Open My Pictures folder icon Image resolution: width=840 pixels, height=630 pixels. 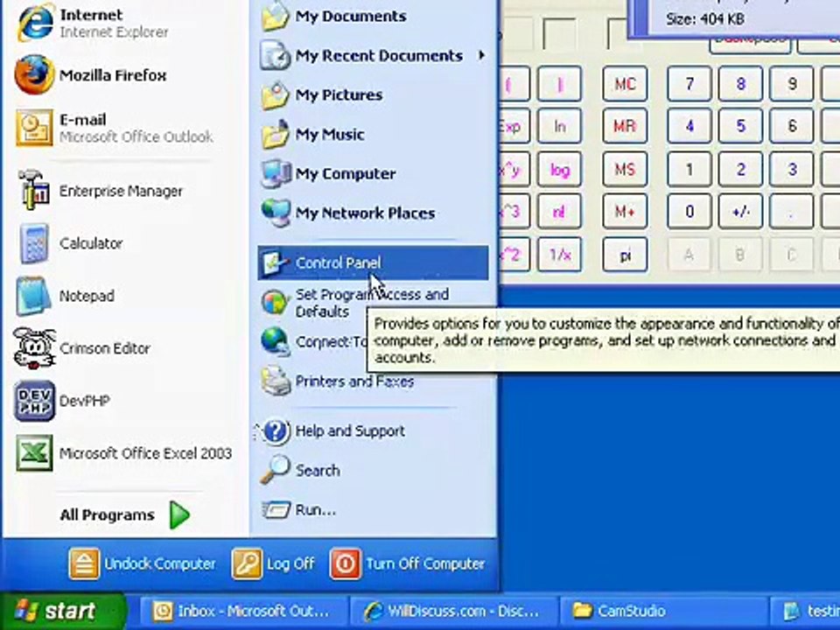click(276, 95)
